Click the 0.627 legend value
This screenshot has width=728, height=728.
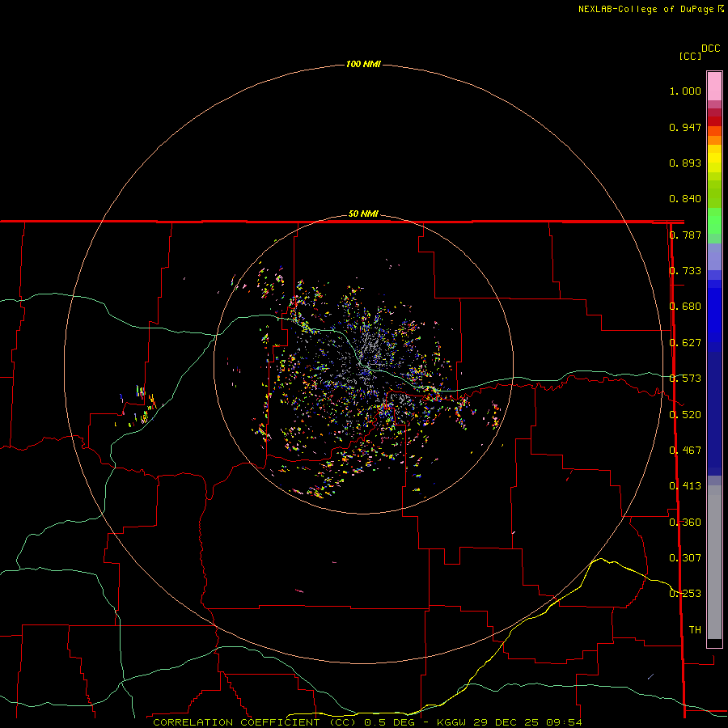pos(685,343)
